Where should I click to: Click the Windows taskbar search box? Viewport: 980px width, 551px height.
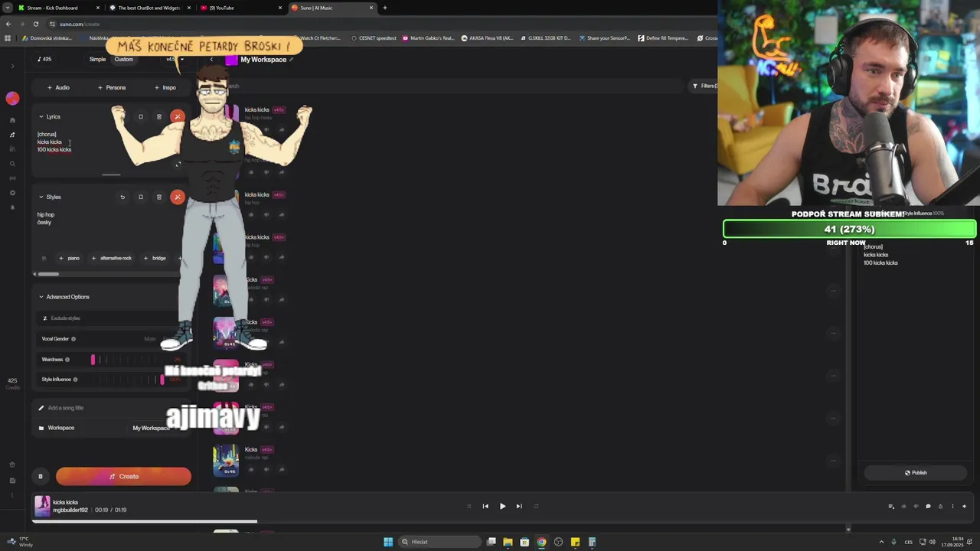coord(439,542)
